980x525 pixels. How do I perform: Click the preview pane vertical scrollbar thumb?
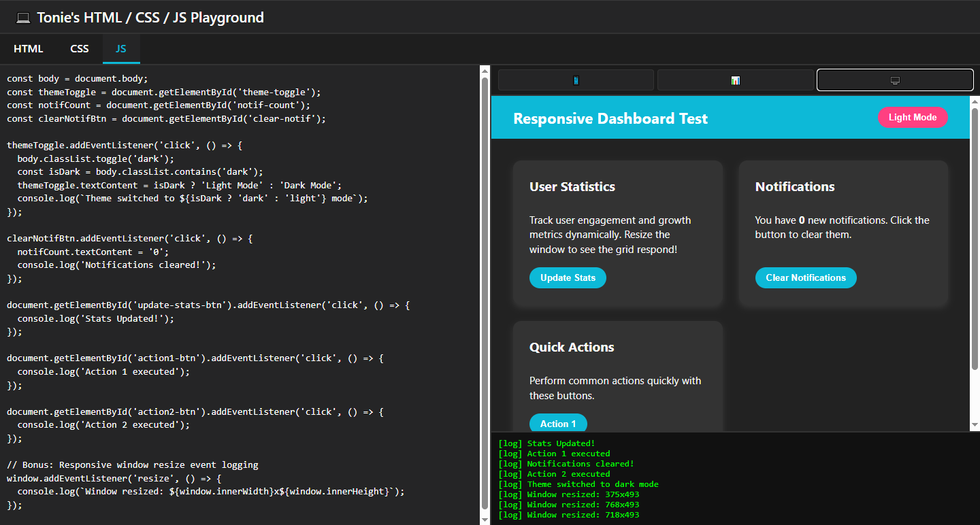coord(975,238)
